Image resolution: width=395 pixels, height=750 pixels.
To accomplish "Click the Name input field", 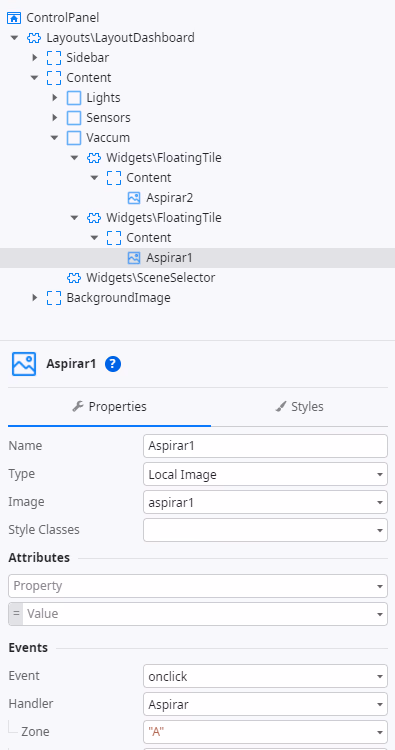I will tap(265, 446).
